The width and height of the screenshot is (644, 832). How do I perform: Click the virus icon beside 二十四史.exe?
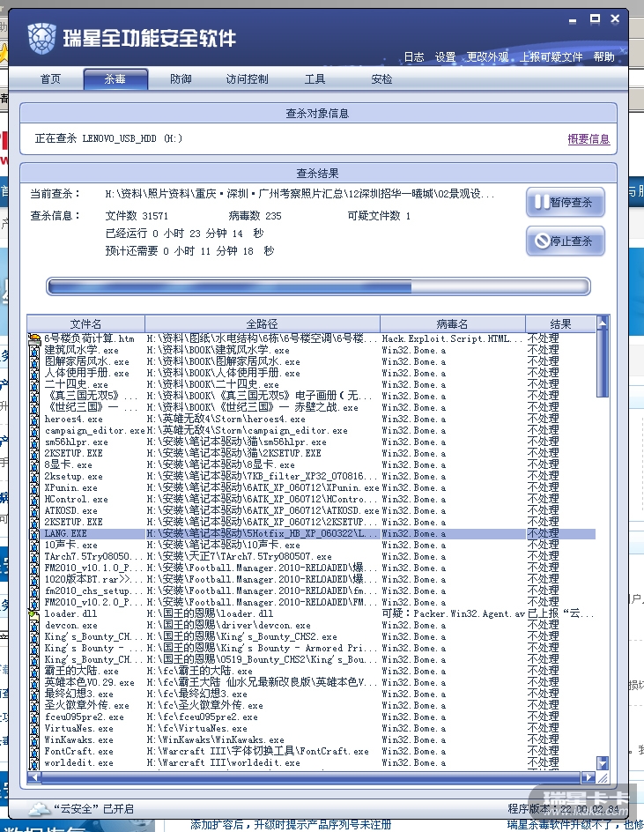34,384
